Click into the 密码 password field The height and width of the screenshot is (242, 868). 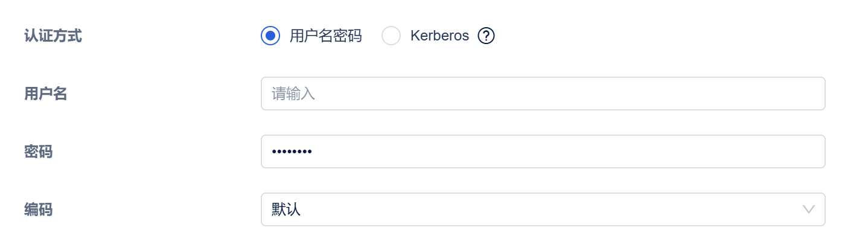click(542, 151)
